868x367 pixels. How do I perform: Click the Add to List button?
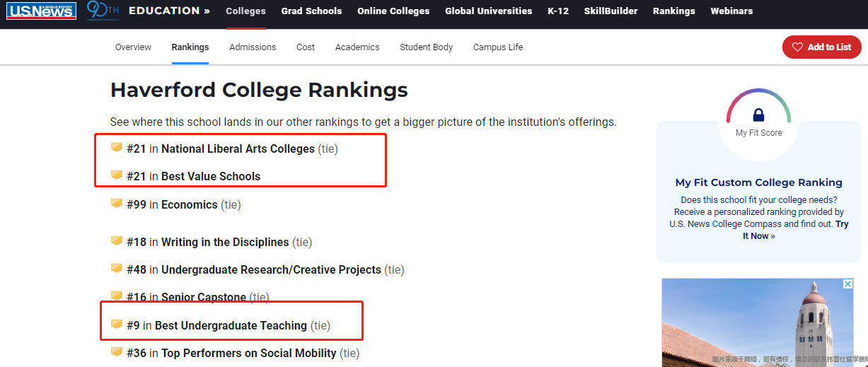coord(821,47)
